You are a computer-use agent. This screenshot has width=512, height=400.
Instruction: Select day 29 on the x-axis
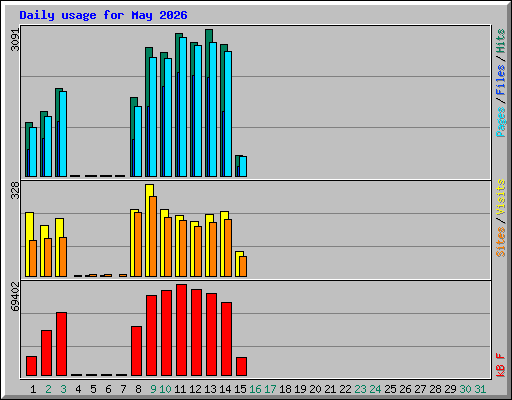pyautogui.click(x=450, y=389)
